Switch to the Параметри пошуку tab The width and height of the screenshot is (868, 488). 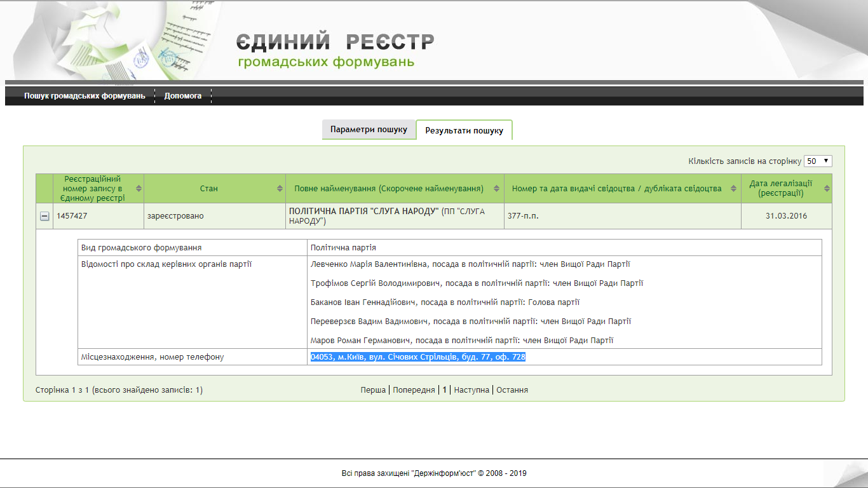[x=369, y=129]
